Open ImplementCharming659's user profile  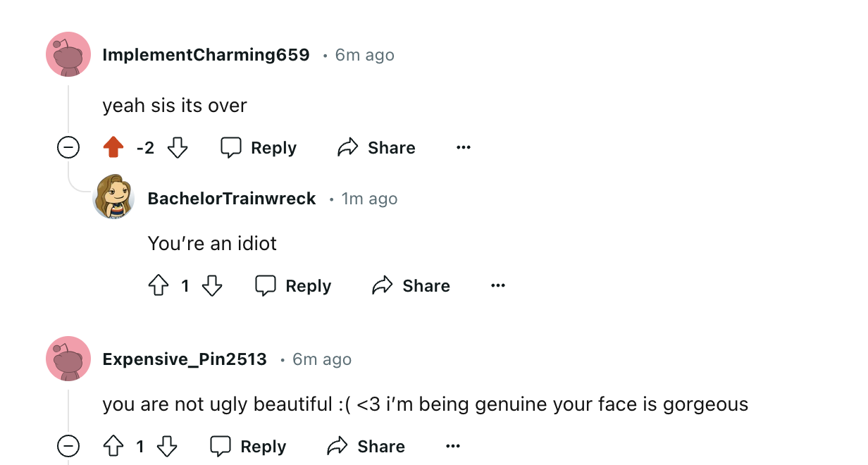pos(206,55)
